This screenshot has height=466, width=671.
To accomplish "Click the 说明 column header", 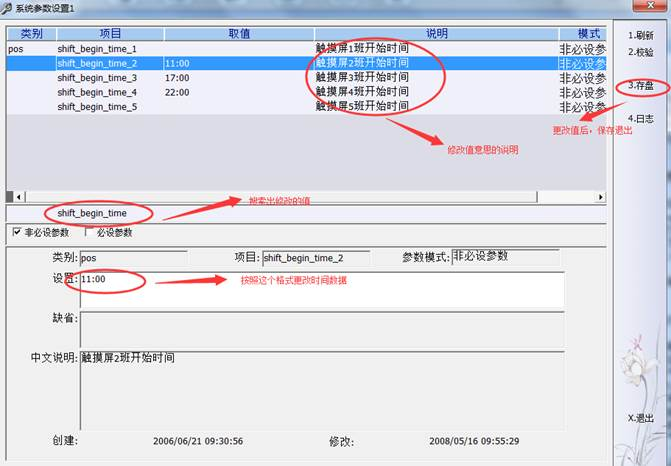I will click(436, 34).
